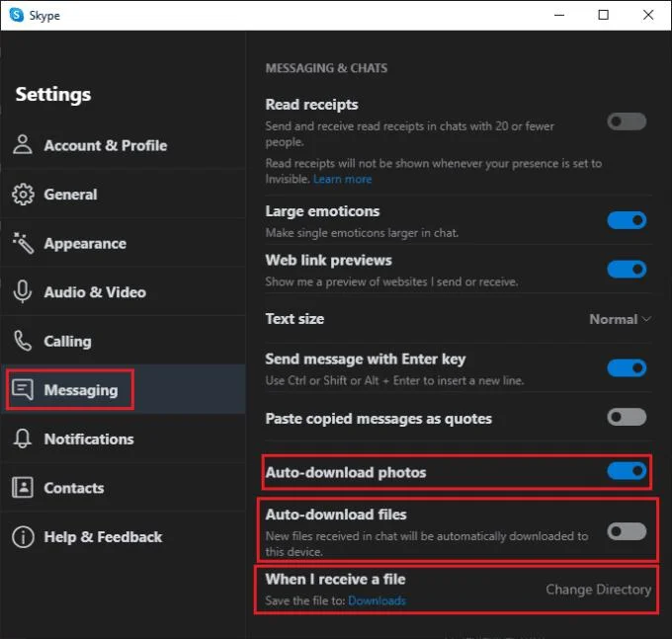
Task: Open the Notifications settings section
Action: click(x=124, y=439)
